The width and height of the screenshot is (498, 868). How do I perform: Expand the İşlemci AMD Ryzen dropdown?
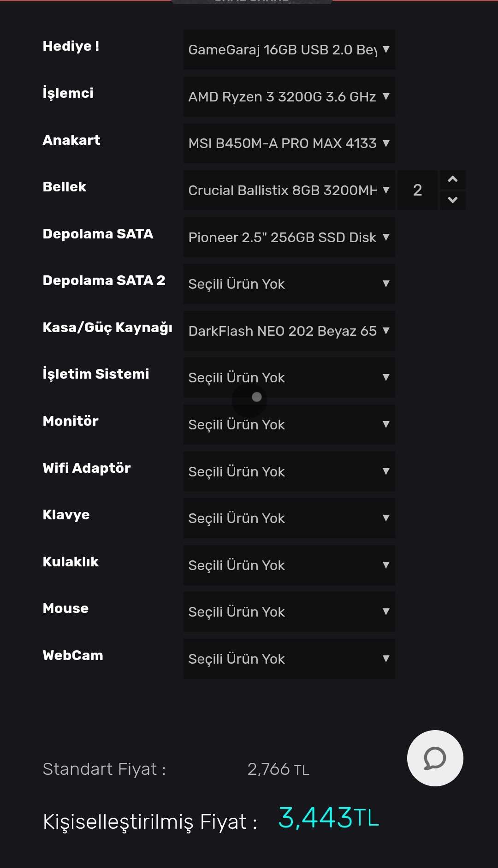(289, 97)
